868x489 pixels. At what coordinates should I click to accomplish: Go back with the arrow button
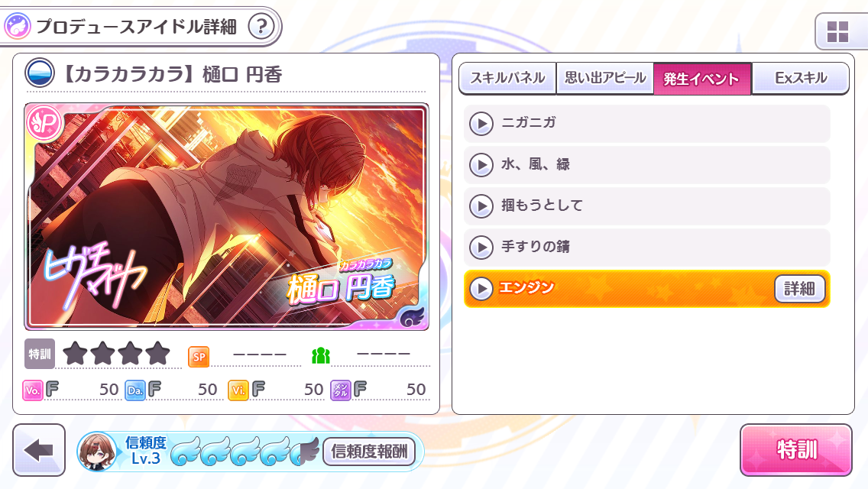coord(39,450)
